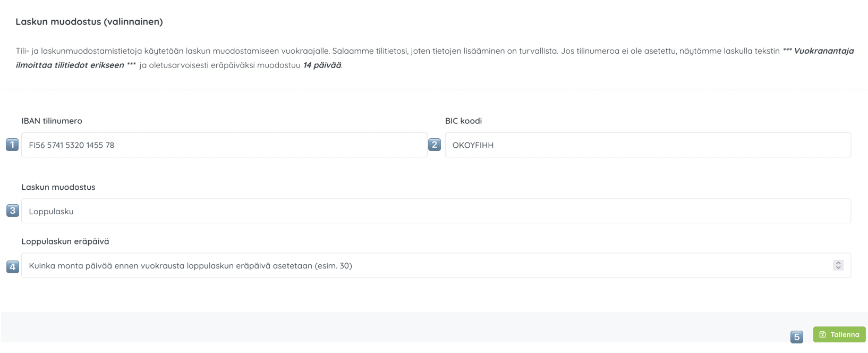Click the number 1 badge beside IBAN
Viewport: 868px width, 353px height.
click(12, 145)
